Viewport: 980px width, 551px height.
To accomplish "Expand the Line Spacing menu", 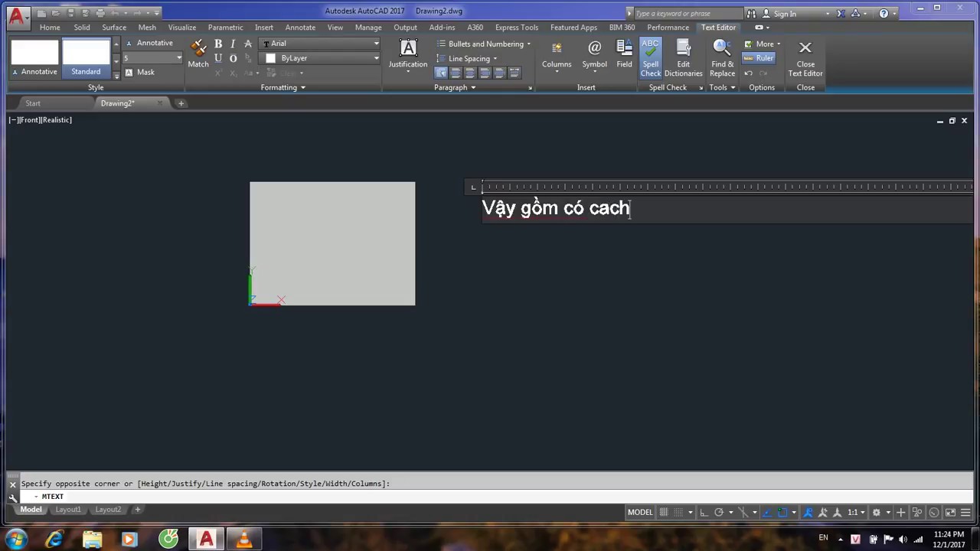I will tap(467, 58).
